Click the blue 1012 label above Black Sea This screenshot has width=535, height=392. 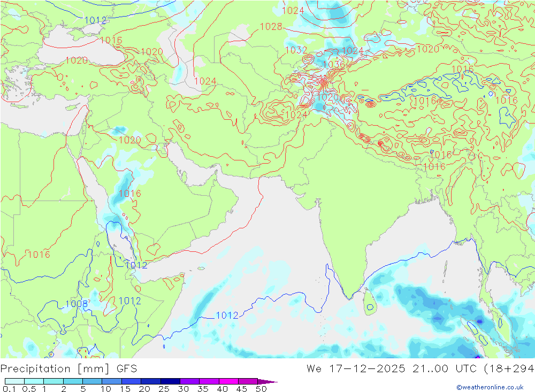96,20
